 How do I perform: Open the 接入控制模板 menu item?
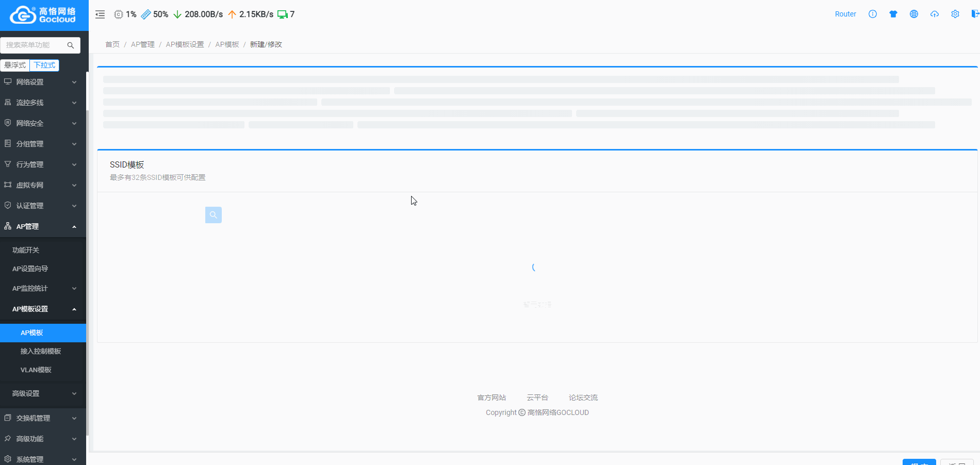tap(43, 351)
